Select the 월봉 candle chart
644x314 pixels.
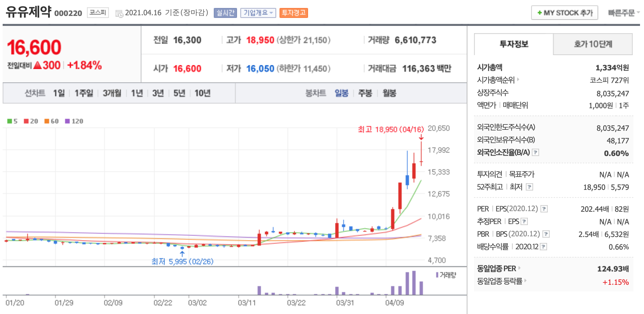pyautogui.click(x=389, y=93)
